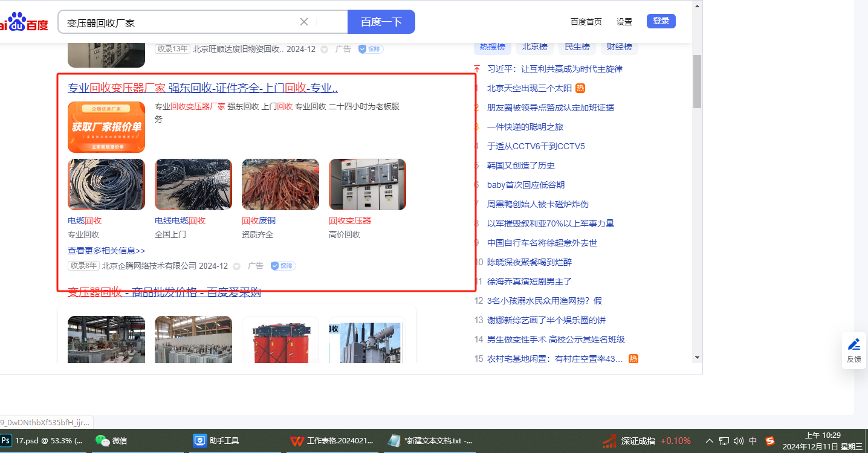The width and height of the screenshot is (868, 453).
Task: Click the scrollbar up arrow
Action: tap(697, 6)
